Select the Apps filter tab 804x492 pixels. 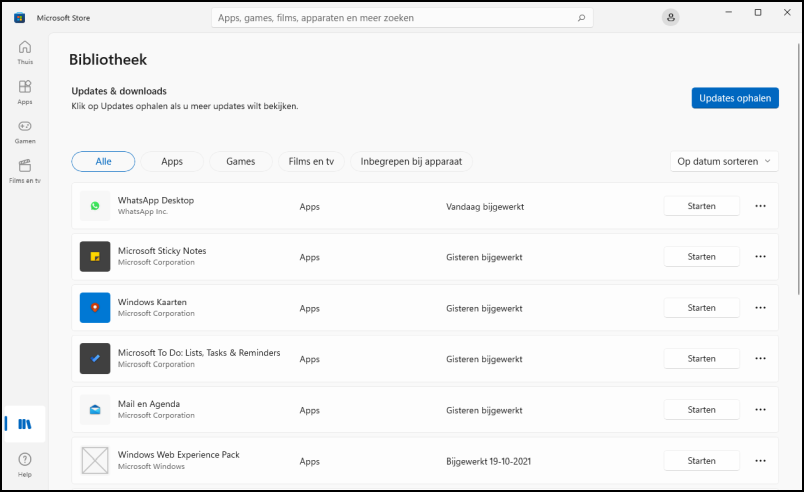[x=172, y=161]
